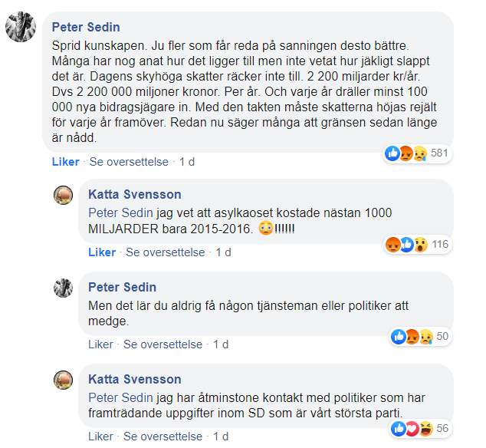486x448 pixels.
Task: Click Peter Sedin's avatar on his reply
Action: click(63, 288)
